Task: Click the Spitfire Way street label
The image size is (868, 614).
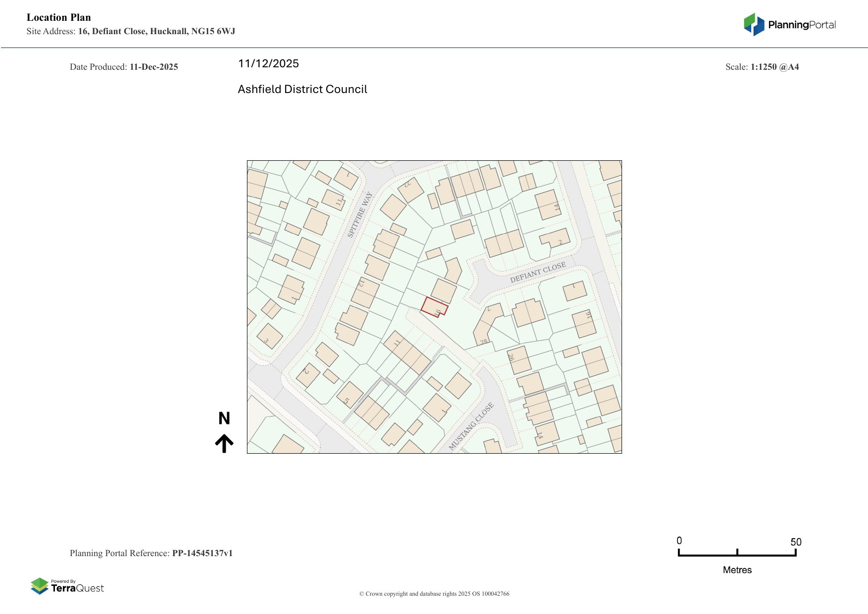Action: (360, 215)
